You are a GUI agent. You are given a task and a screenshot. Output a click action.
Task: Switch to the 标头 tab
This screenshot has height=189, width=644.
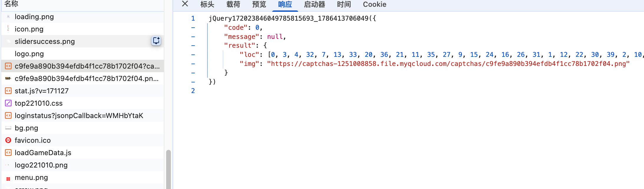pos(207,4)
